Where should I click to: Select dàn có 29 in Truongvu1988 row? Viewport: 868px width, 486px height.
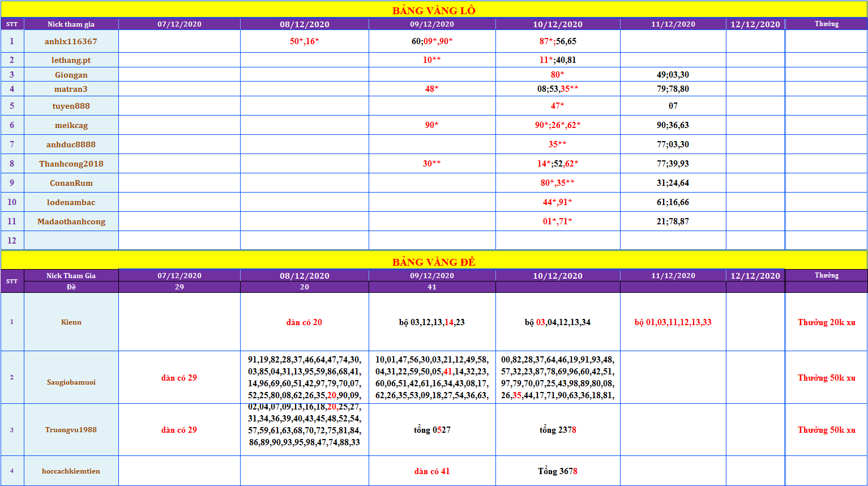[x=179, y=429]
